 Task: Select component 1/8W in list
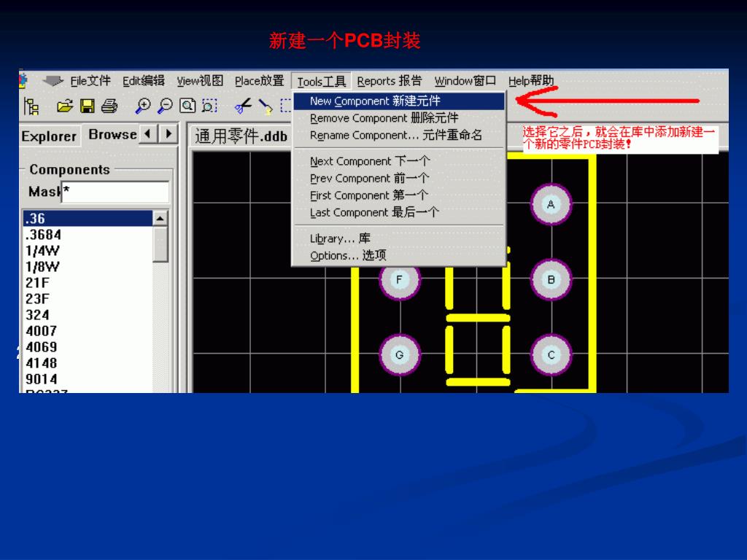(88, 267)
